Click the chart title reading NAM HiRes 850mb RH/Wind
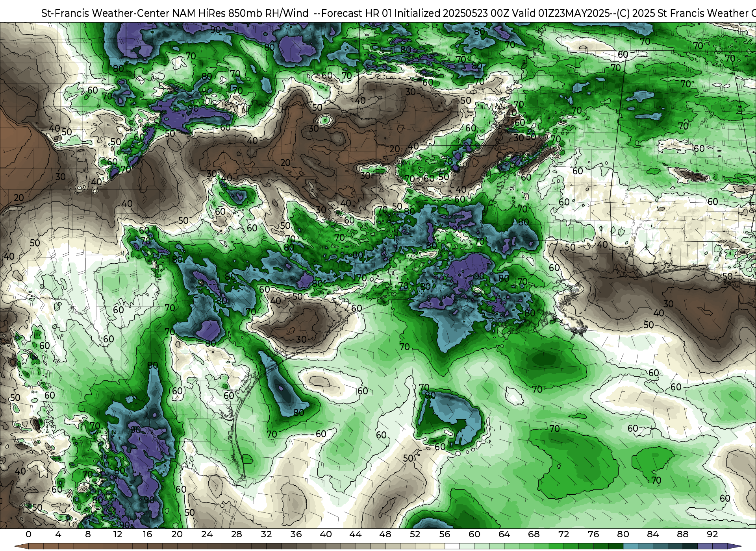 coord(241,13)
